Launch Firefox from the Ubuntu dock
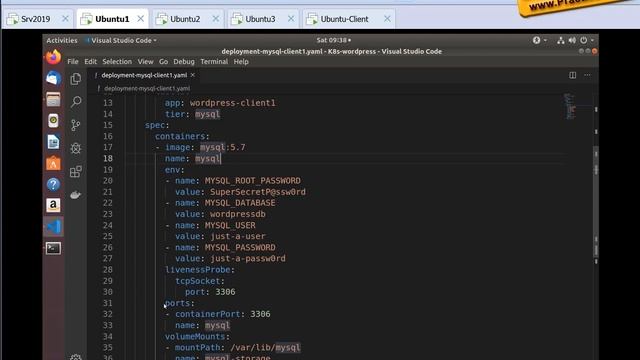Image resolution: width=640 pixels, height=360 pixels. click(x=53, y=57)
